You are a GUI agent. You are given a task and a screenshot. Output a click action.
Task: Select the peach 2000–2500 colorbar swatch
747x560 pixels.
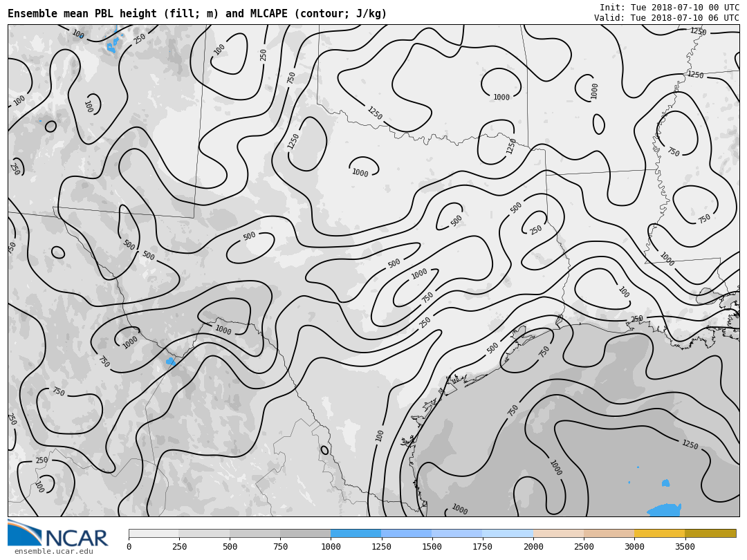(x=558, y=533)
